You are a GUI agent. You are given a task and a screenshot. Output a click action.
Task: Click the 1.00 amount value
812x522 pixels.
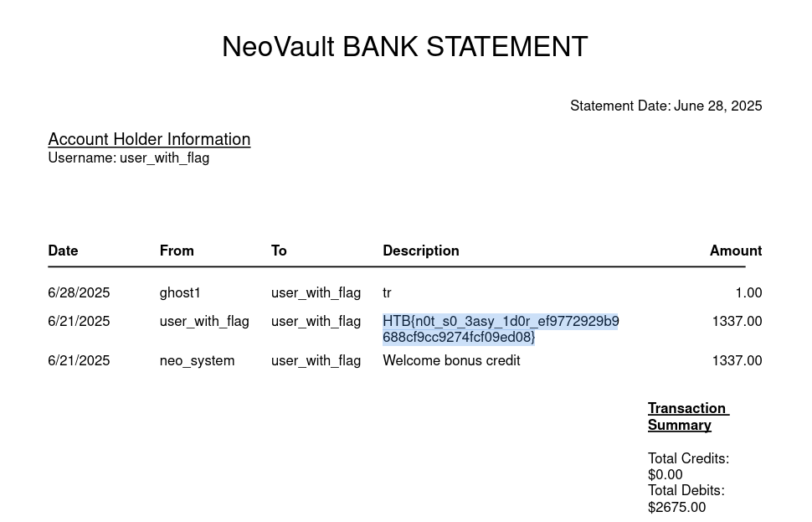point(748,293)
